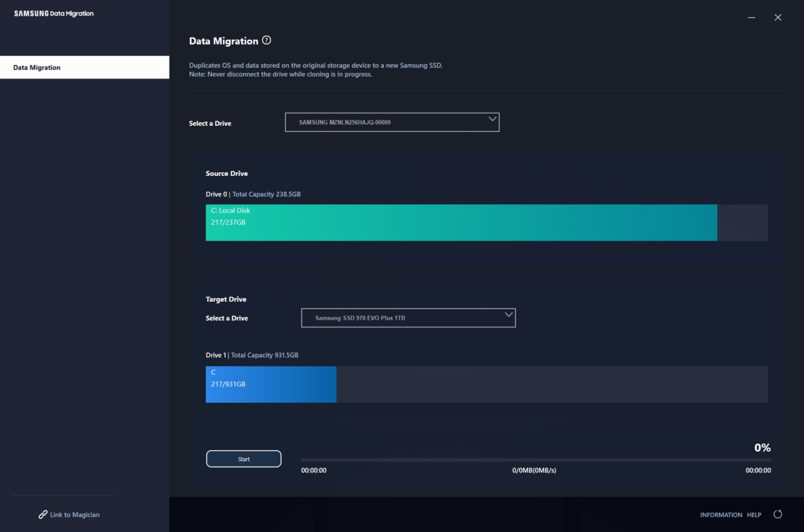Click the unused space on the target drive bar

(552, 384)
